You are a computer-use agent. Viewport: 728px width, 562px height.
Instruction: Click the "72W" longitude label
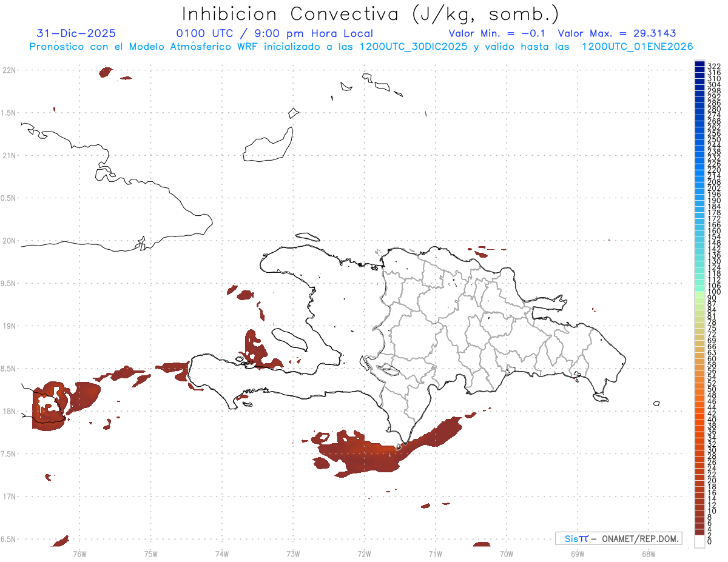tap(364, 554)
